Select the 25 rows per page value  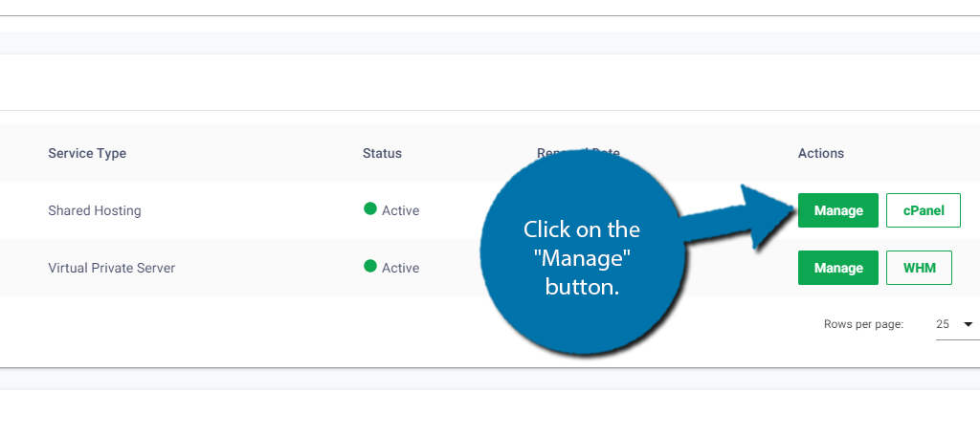(943, 324)
